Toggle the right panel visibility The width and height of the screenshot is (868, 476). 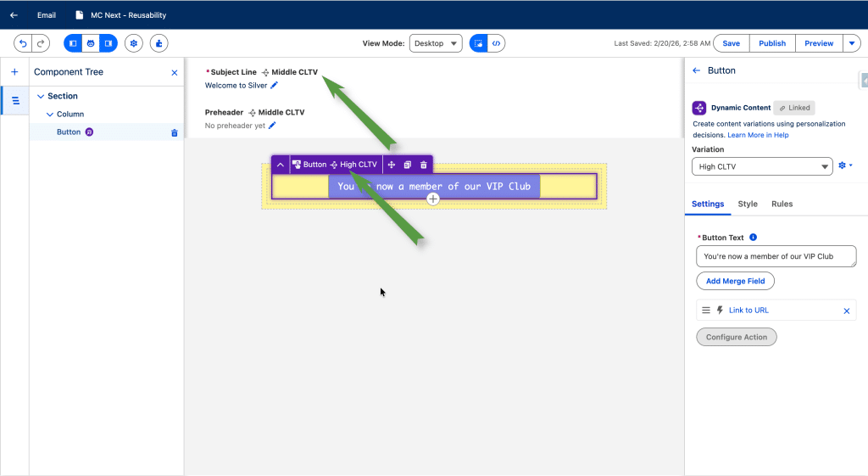point(108,43)
